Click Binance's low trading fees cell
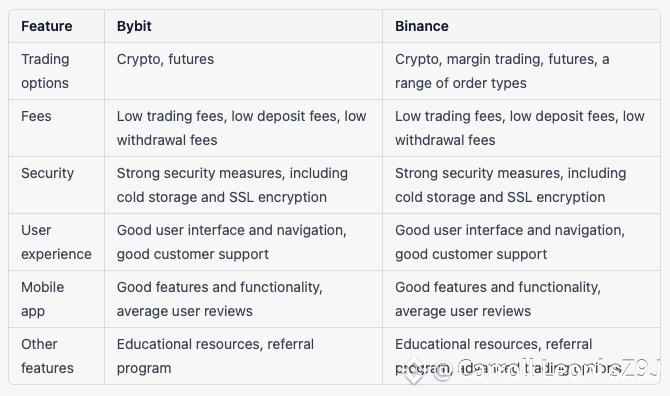The width and height of the screenshot is (670, 396). click(520, 128)
